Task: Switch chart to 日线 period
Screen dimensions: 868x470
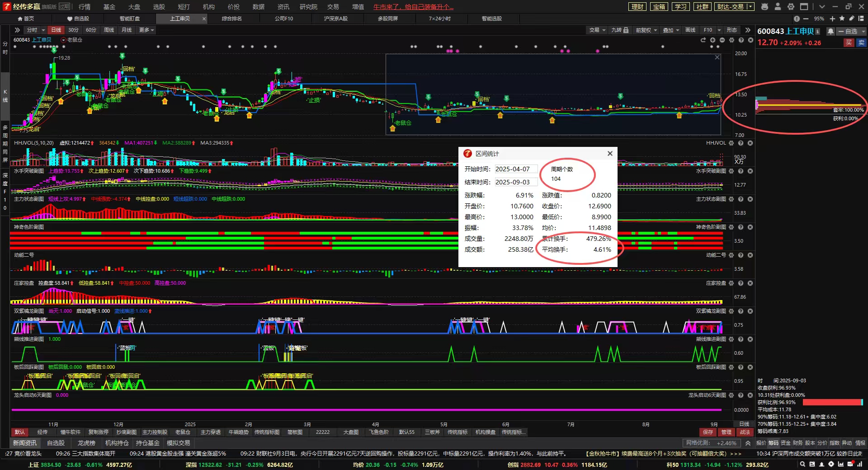Action: pos(56,30)
